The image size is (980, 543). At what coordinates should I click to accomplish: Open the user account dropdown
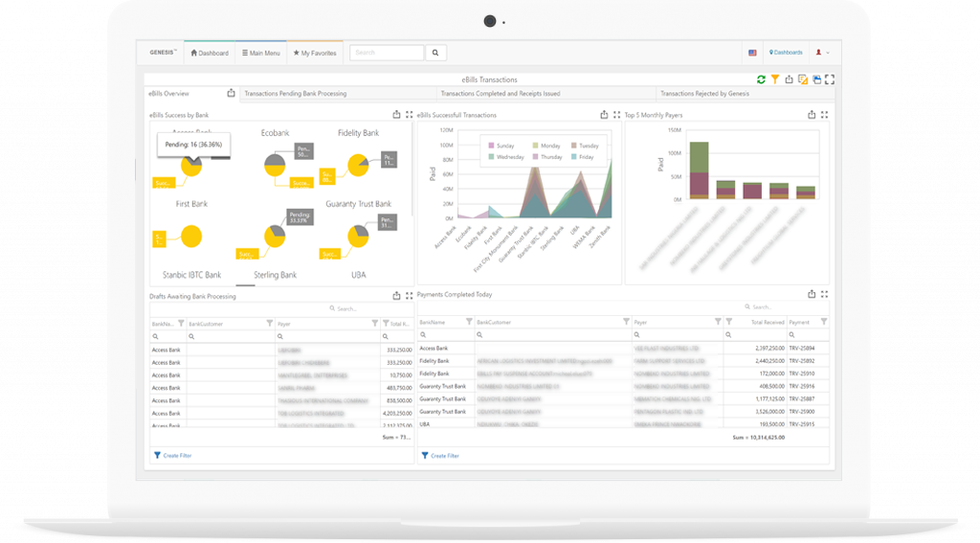[x=821, y=53]
